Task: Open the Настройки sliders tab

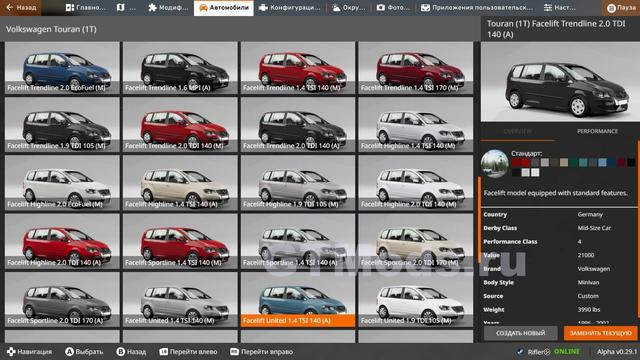Action: tap(560, 7)
